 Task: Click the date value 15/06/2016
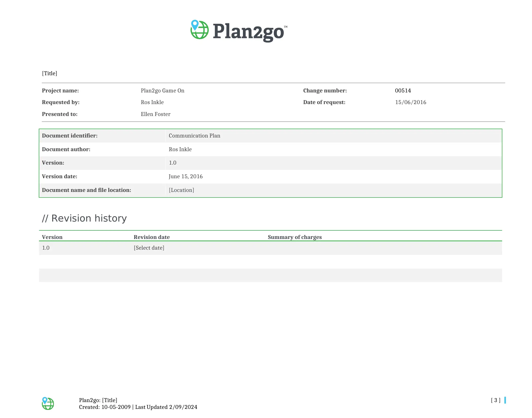pyautogui.click(x=411, y=102)
